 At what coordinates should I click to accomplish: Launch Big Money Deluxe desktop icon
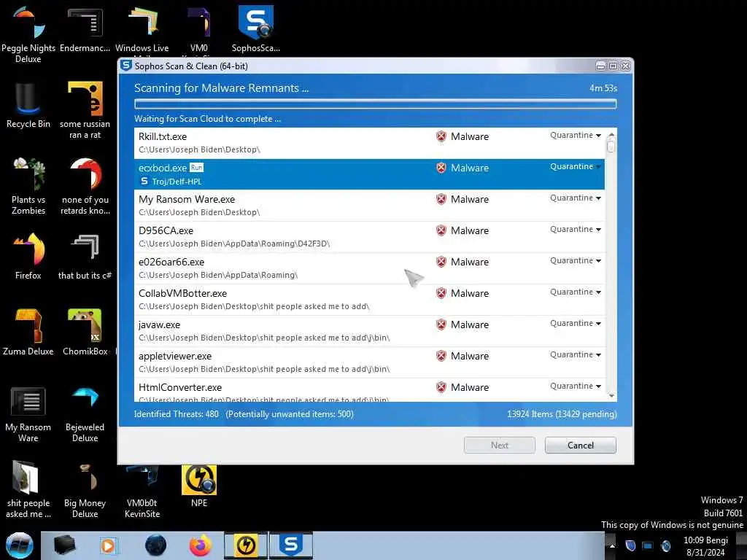point(85,489)
